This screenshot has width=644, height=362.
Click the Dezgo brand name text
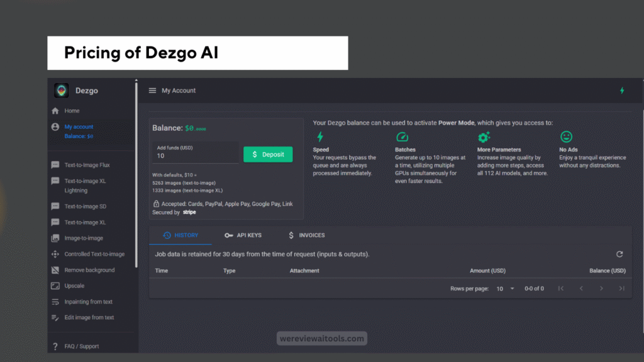(87, 90)
